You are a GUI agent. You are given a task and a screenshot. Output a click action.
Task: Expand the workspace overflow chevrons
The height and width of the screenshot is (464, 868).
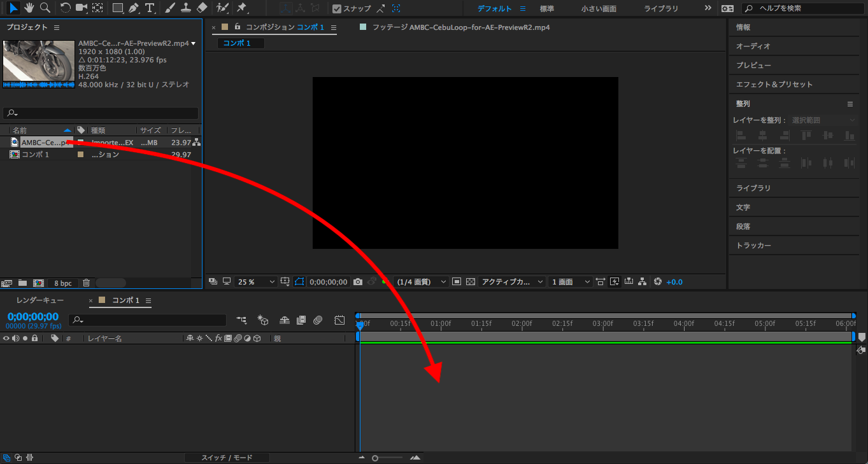708,8
